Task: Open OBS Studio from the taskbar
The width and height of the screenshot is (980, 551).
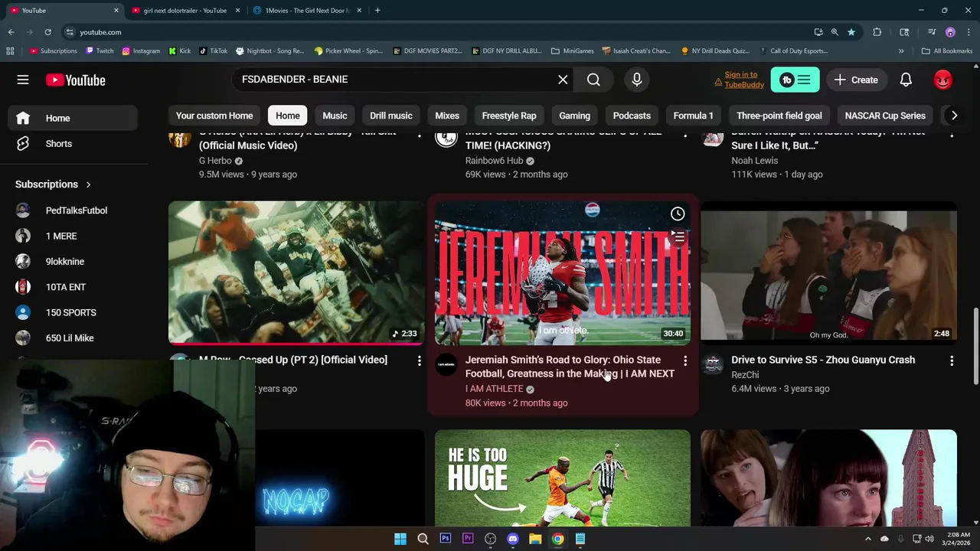Action: (x=490, y=539)
